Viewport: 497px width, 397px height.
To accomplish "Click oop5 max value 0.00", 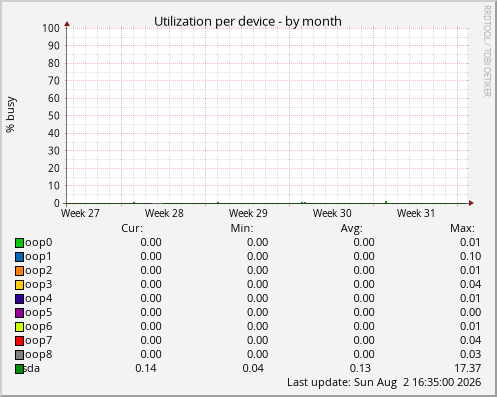I will pos(470,312).
